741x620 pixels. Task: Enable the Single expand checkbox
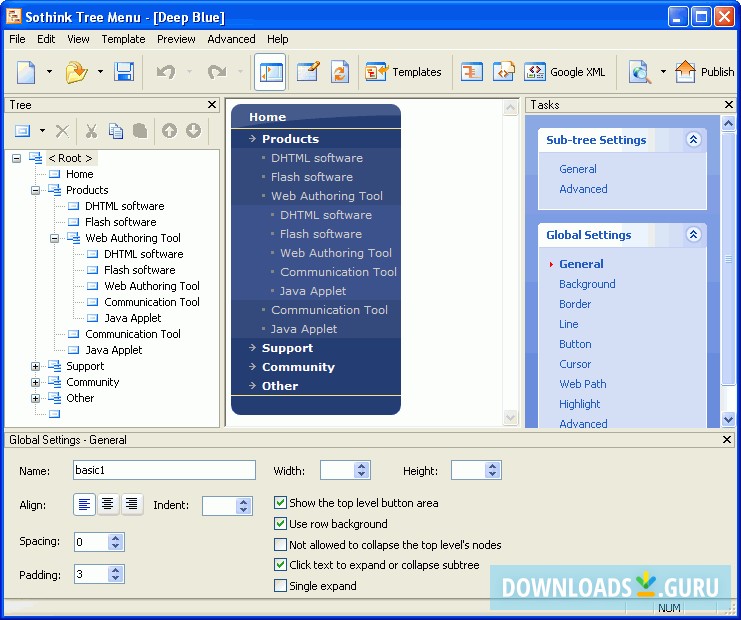click(x=281, y=586)
